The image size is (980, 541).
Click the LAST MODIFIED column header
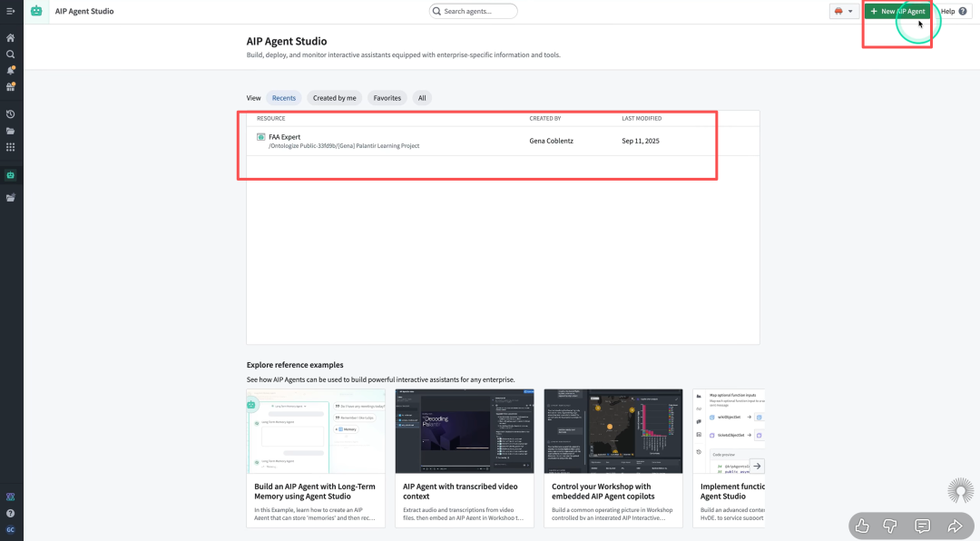coord(642,118)
